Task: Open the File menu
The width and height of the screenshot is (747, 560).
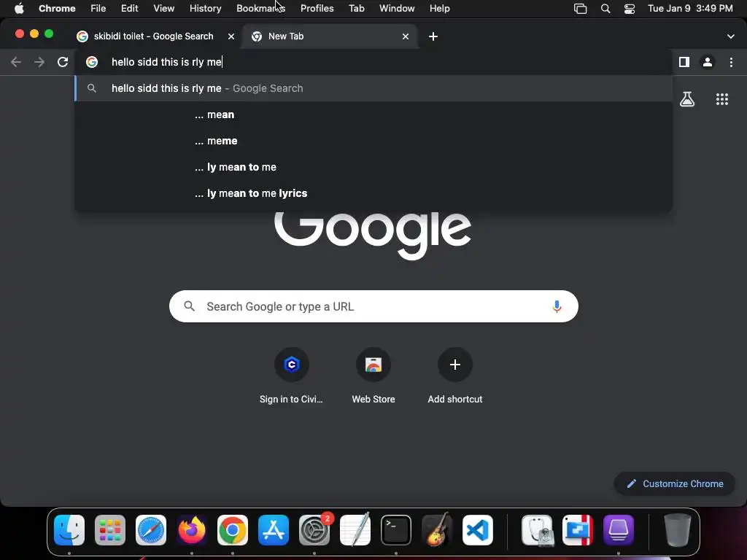Action: pyautogui.click(x=98, y=9)
